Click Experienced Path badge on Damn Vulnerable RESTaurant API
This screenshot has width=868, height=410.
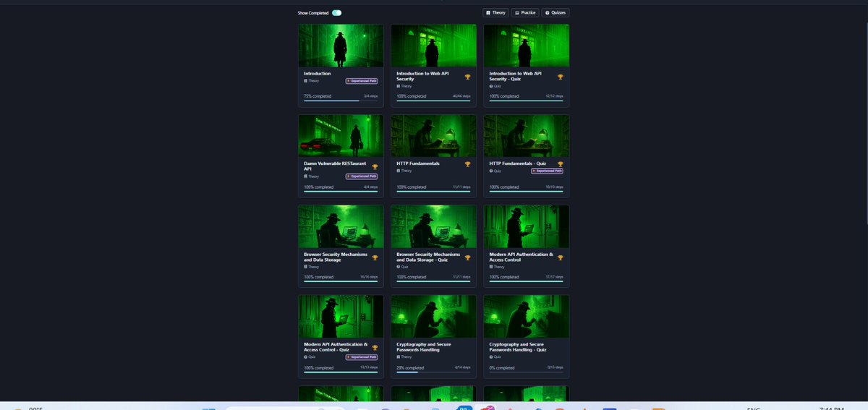(362, 176)
